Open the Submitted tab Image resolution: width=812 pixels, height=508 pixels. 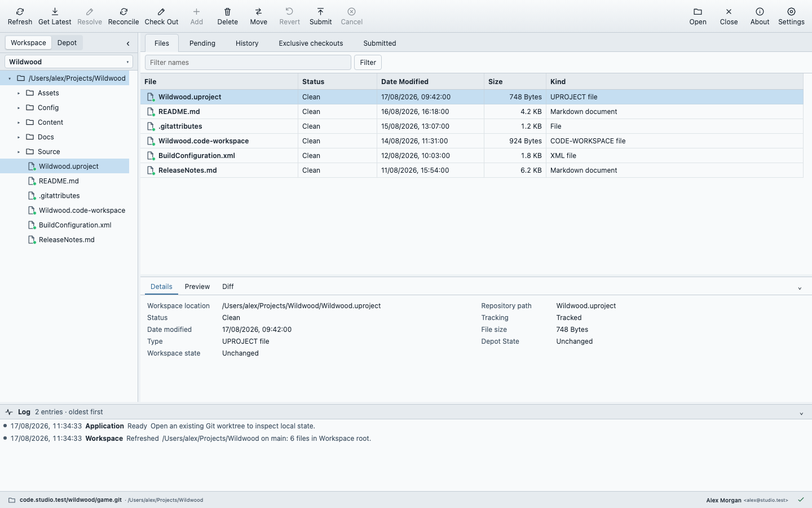(x=379, y=43)
